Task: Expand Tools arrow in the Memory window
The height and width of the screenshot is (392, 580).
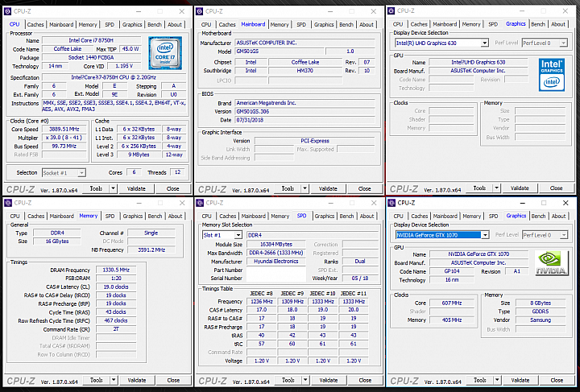Action: pyautogui.click(x=114, y=380)
